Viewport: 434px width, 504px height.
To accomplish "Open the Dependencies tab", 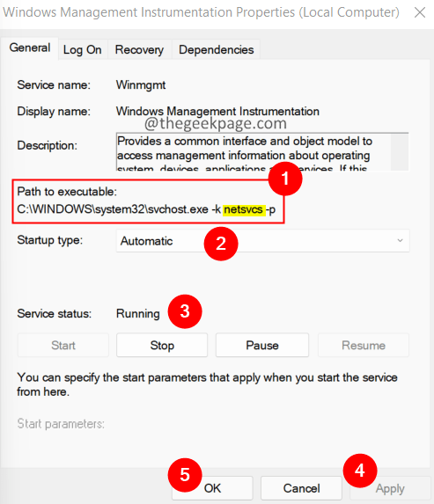I will (x=217, y=50).
